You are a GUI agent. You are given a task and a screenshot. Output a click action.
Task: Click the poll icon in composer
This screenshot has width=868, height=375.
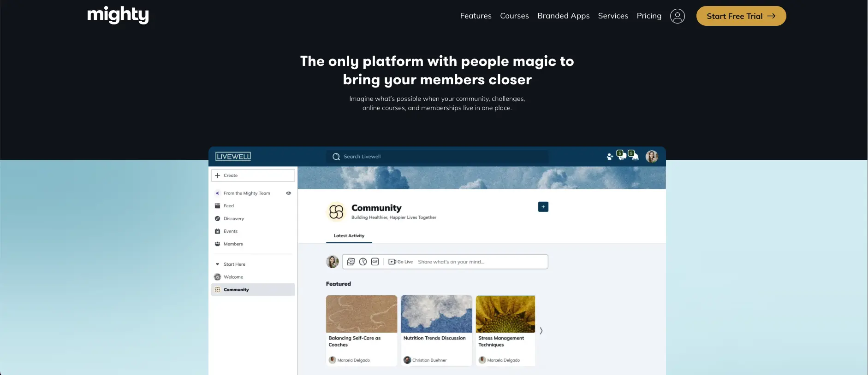point(363,262)
